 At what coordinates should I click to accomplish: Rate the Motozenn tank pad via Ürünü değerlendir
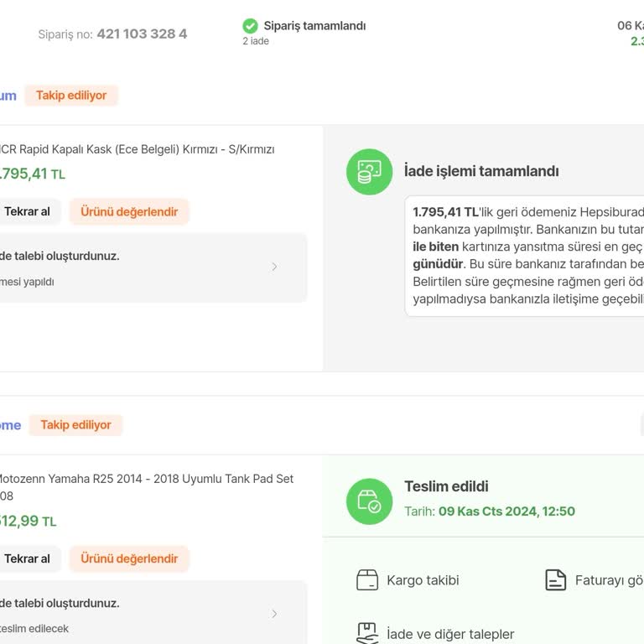(x=129, y=558)
